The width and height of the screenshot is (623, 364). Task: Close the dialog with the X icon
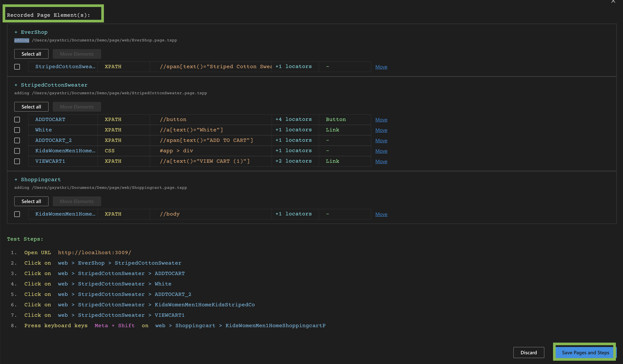pos(613,2)
